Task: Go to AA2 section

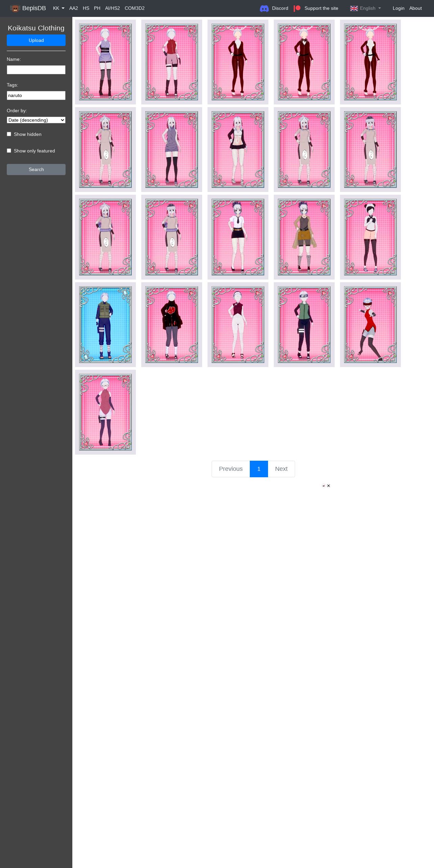Action: click(x=74, y=8)
